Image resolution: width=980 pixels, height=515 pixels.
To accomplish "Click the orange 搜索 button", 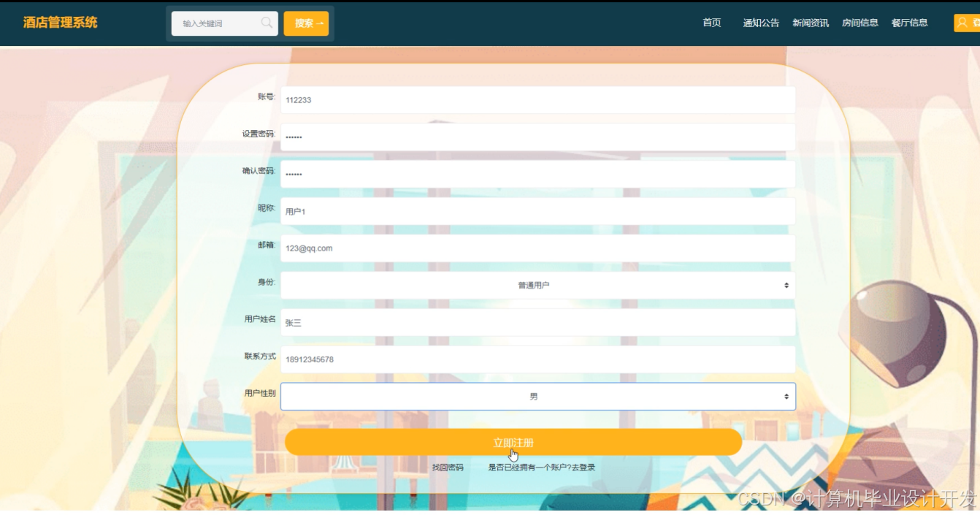I will pyautogui.click(x=306, y=23).
